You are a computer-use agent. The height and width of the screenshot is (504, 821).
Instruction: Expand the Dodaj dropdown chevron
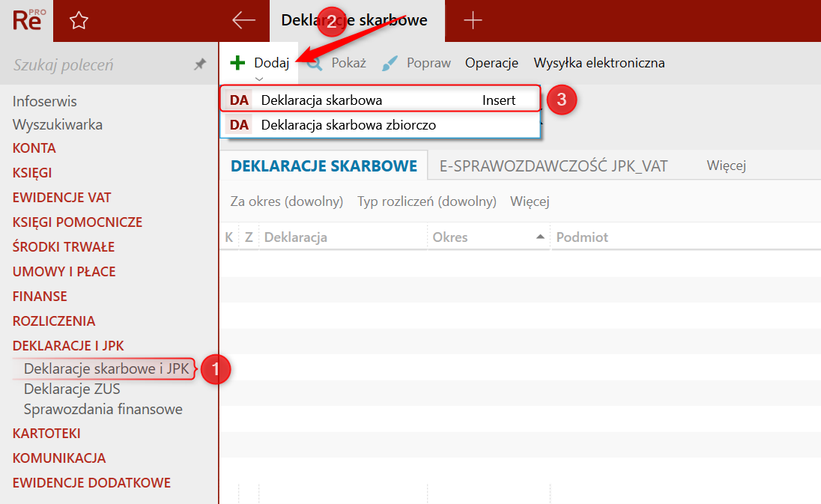(259, 79)
